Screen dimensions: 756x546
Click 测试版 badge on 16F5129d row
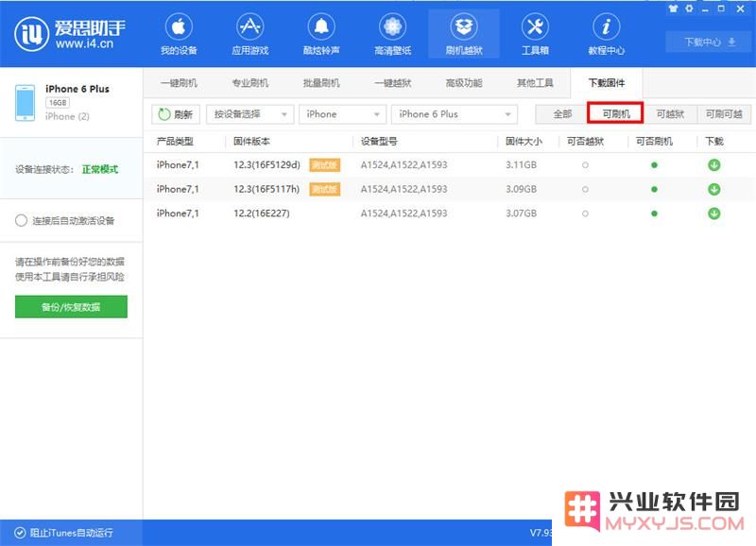coord(324,164)
